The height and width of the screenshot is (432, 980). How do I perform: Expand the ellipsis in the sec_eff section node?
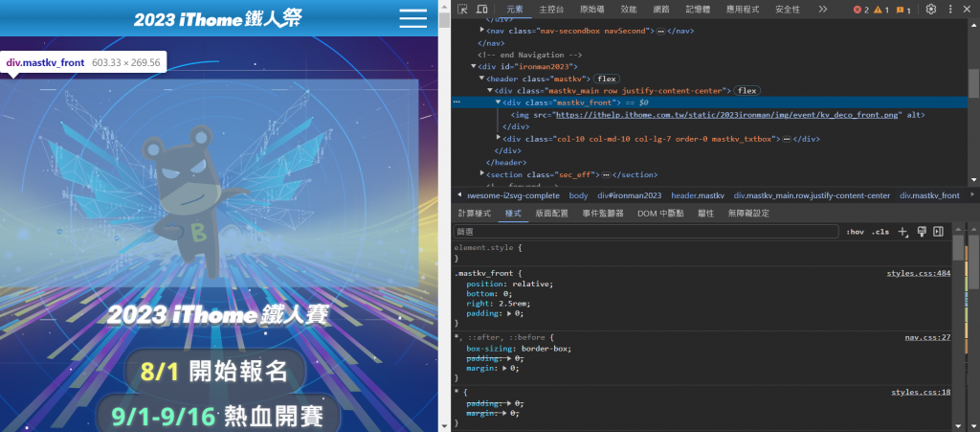point(606,175)
